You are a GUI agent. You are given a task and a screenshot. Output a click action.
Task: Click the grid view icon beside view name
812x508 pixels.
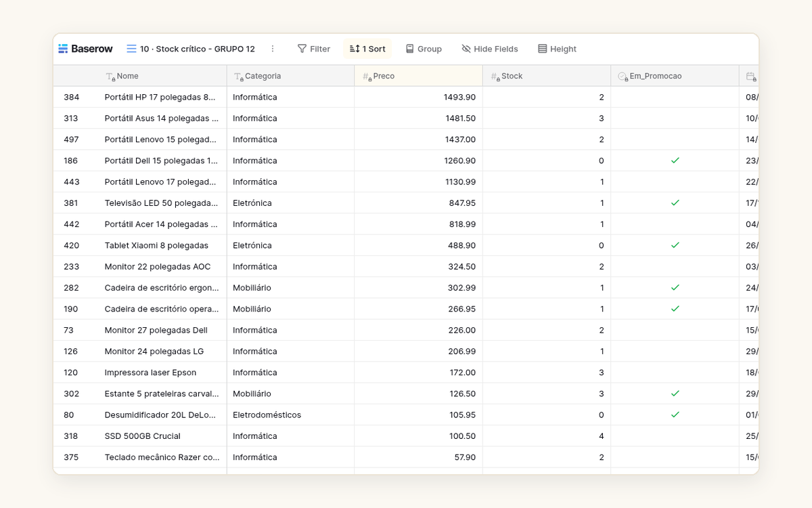tap(131, 49)
